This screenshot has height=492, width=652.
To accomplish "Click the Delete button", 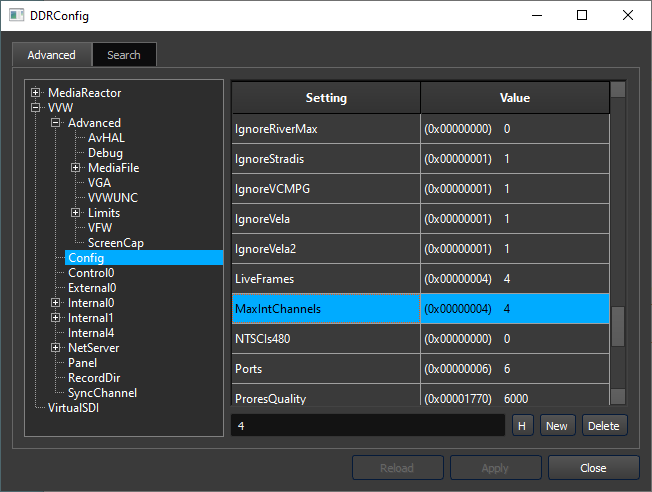I will click(604, 425).
